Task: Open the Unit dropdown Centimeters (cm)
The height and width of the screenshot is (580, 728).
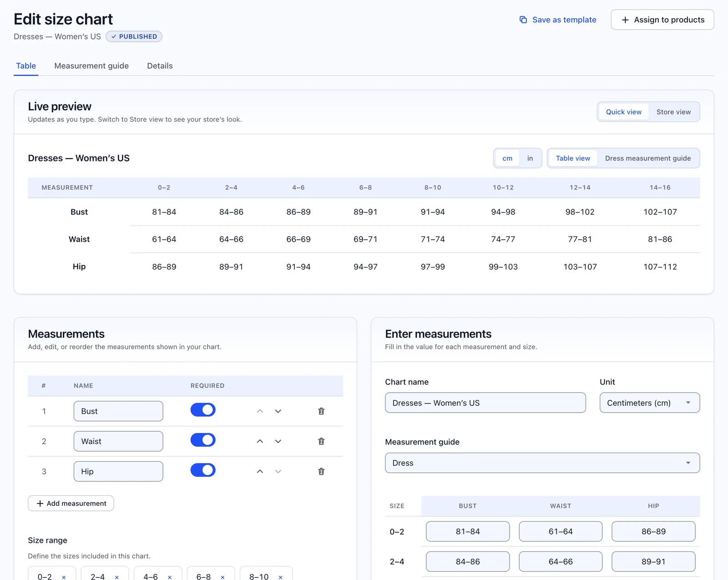Action: (x=650, y=403)
